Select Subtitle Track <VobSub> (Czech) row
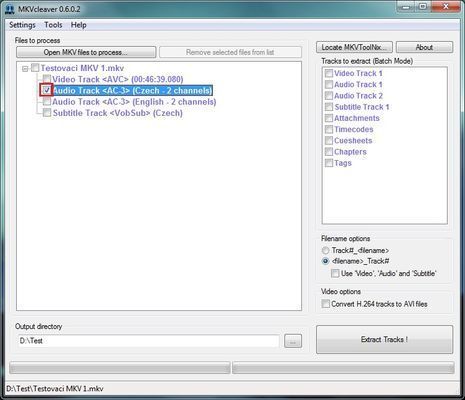The width and height of the screenshot is (465, 400). 117,113
